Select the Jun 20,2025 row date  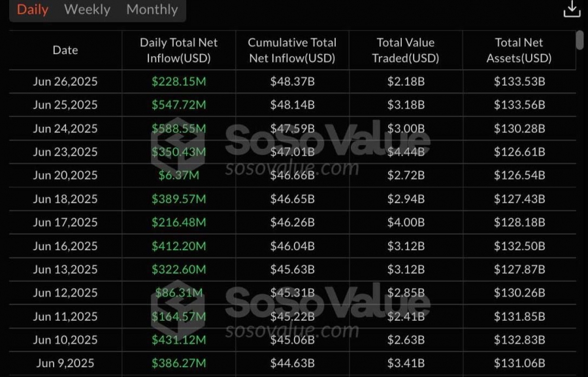click(65, 175)
